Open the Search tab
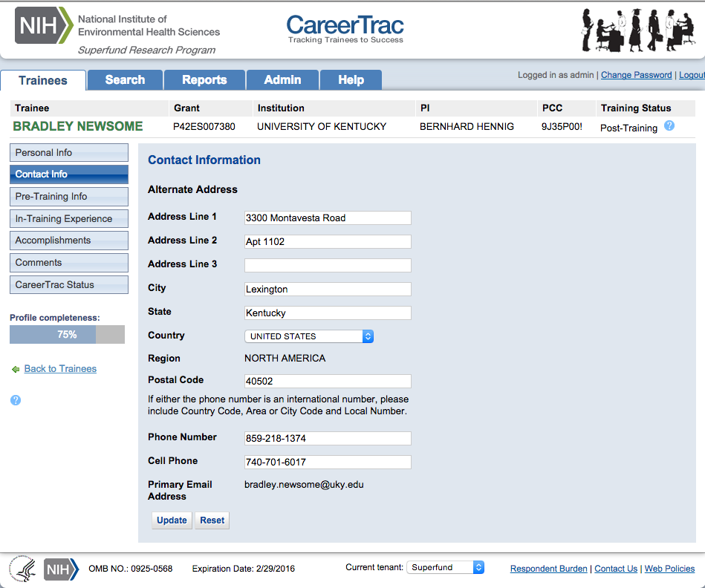Screen dimensions: 705x588 coord(125,80)
